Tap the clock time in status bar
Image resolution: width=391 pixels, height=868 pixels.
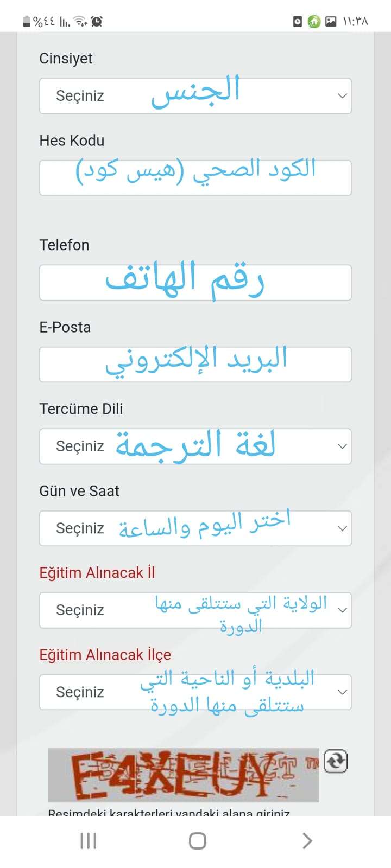[x=355, y=22]
